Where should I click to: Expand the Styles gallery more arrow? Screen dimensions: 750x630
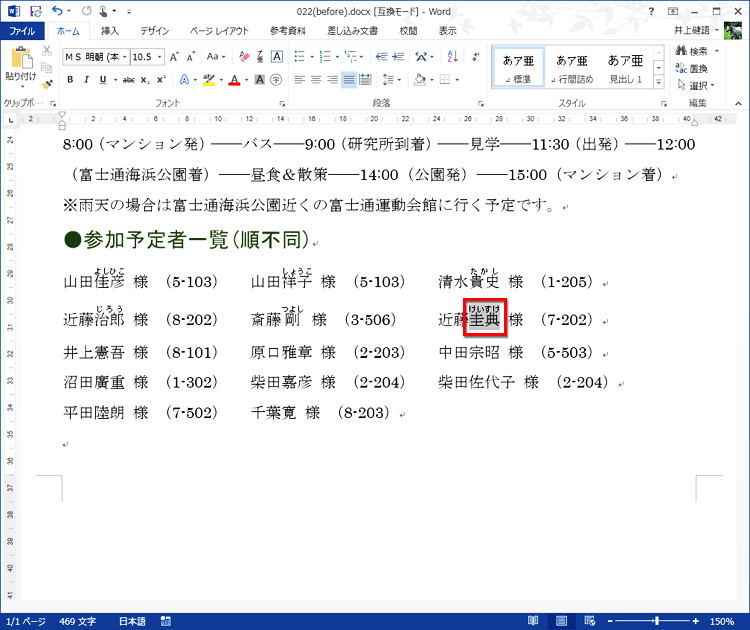pyautogui.click(x=659, y=82)
